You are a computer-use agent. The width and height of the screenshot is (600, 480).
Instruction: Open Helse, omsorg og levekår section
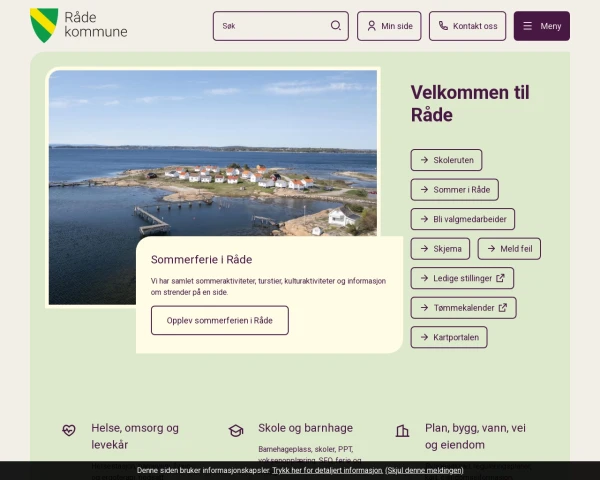tap(135, 436)
